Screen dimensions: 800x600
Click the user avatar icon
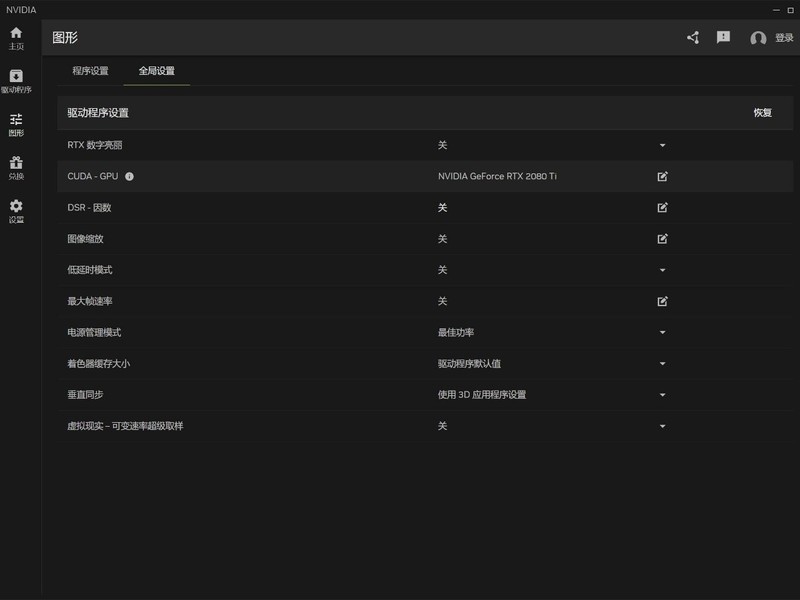click(758, 38)
